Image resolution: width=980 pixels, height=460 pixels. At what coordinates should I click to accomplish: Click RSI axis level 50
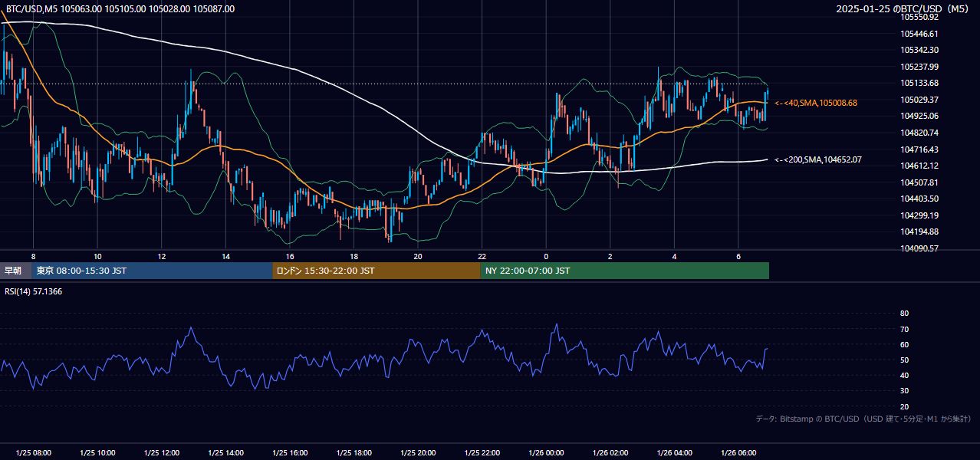[x=904, y=360]
